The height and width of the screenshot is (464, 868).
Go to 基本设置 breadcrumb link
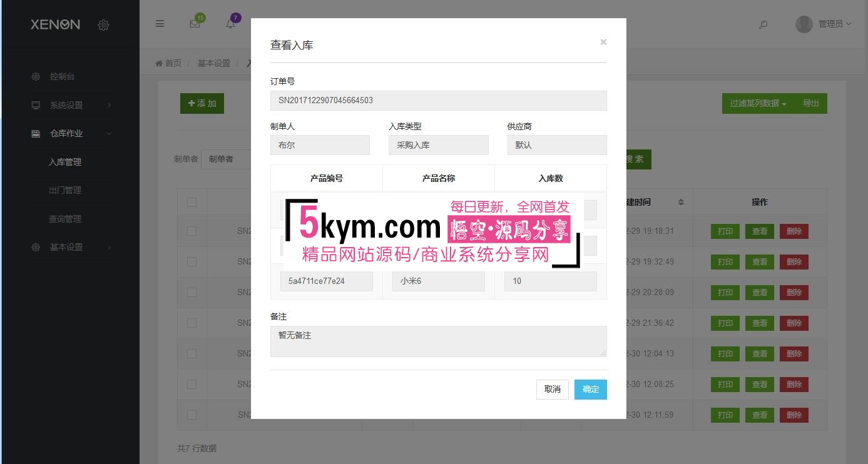point(214,63)
